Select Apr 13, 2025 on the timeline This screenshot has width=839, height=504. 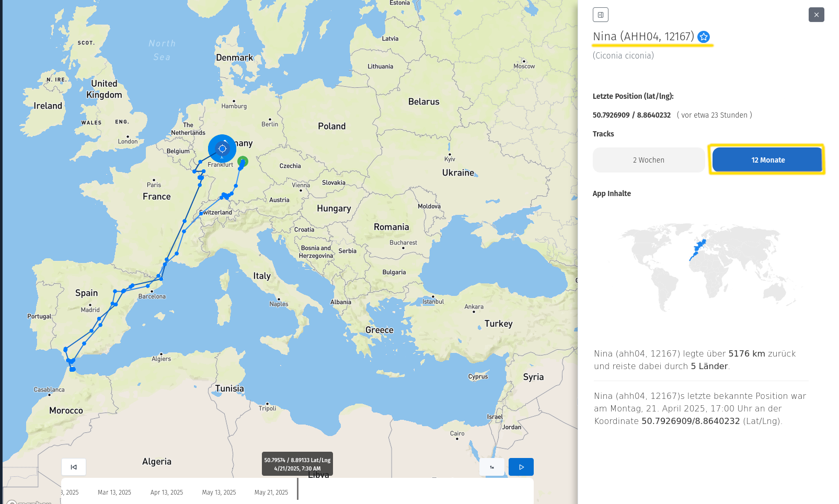166,492
